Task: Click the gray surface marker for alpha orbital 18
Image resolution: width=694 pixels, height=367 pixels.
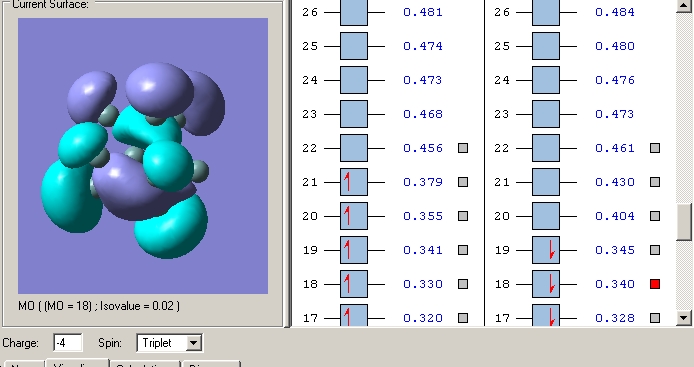Action: [x=463, y=284]
